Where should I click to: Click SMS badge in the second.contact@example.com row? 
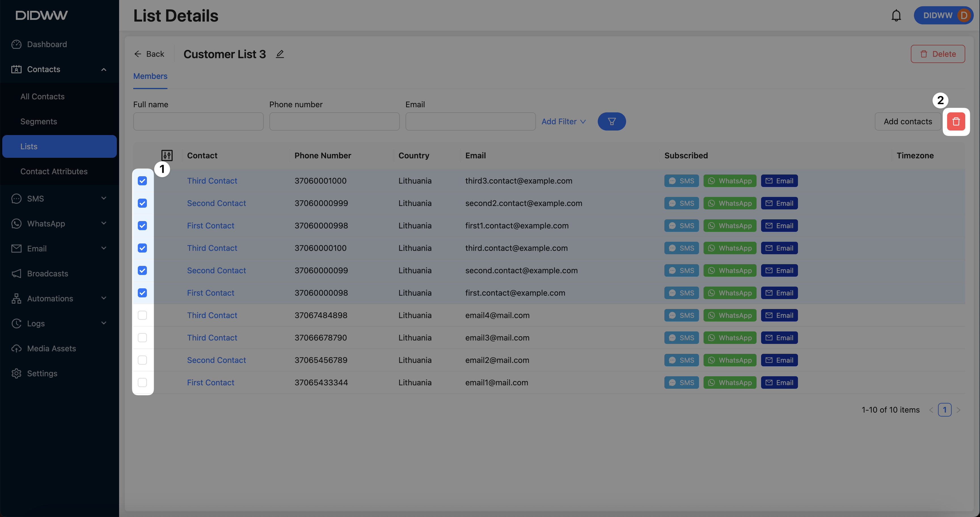681,271
